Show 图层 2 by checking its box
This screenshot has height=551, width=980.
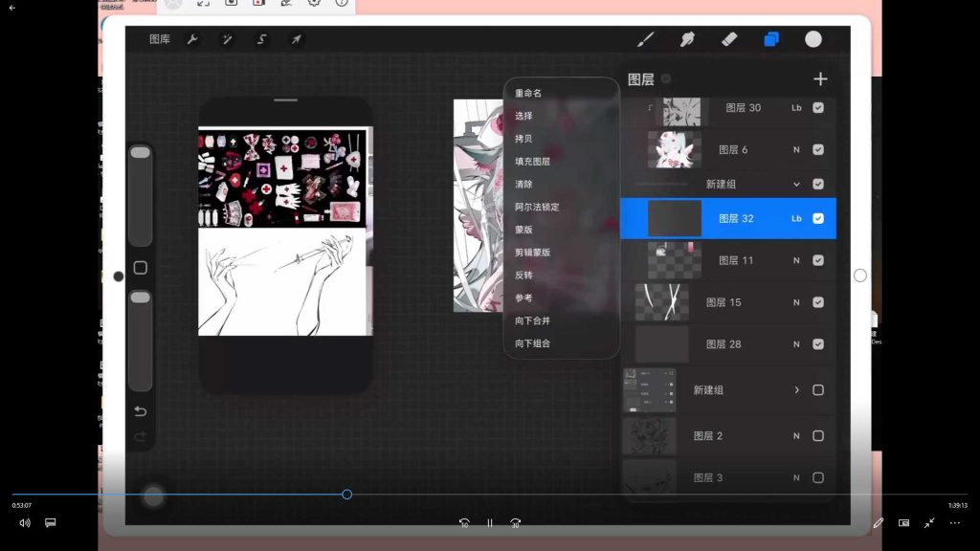(818, 436)
